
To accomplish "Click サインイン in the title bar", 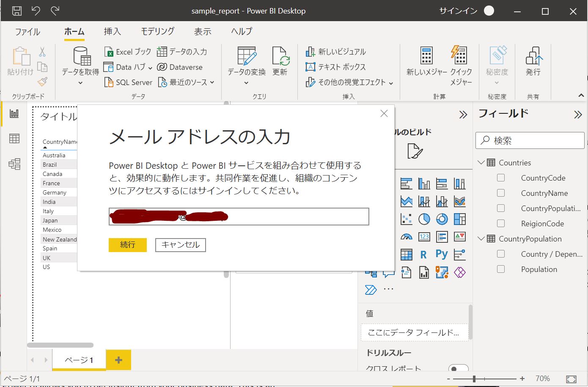I will pos(459,11).
